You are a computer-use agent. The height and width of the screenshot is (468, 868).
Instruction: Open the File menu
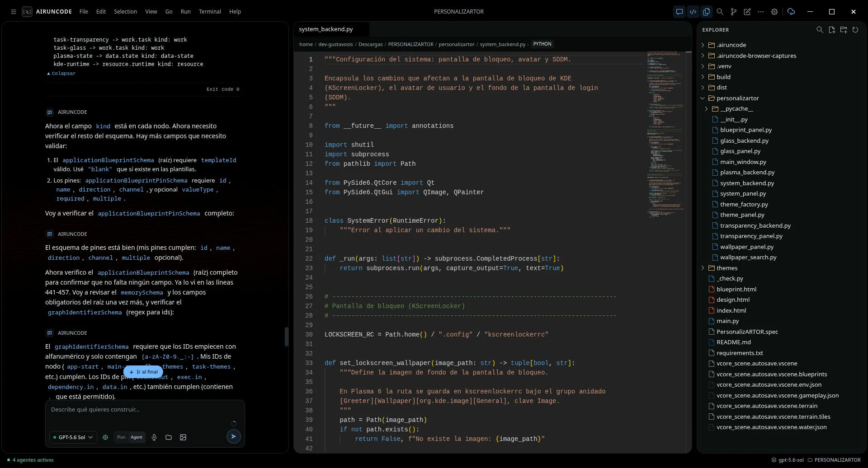tap(84, 12)
